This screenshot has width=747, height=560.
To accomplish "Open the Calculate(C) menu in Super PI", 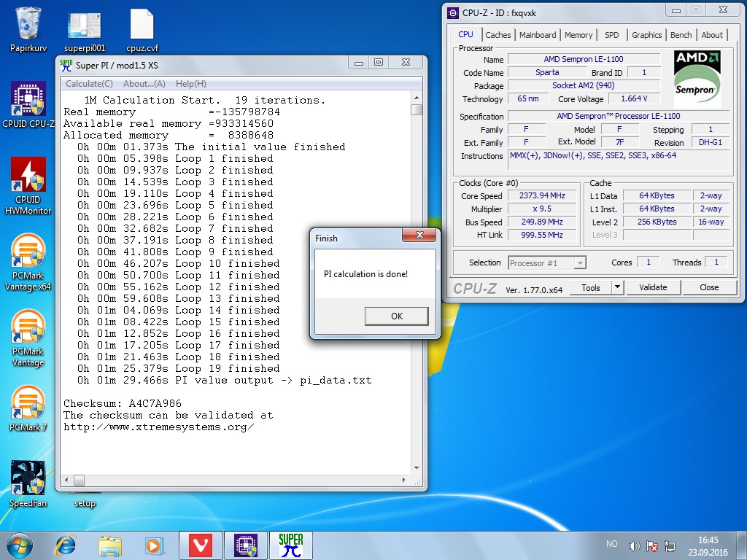I will tap(89, 84).
